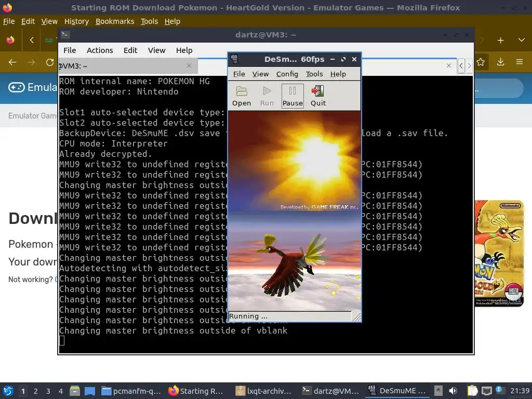Open DeSmuME Tools menu
This screenshot has height=399, width=532.
(x=314, y=74)
